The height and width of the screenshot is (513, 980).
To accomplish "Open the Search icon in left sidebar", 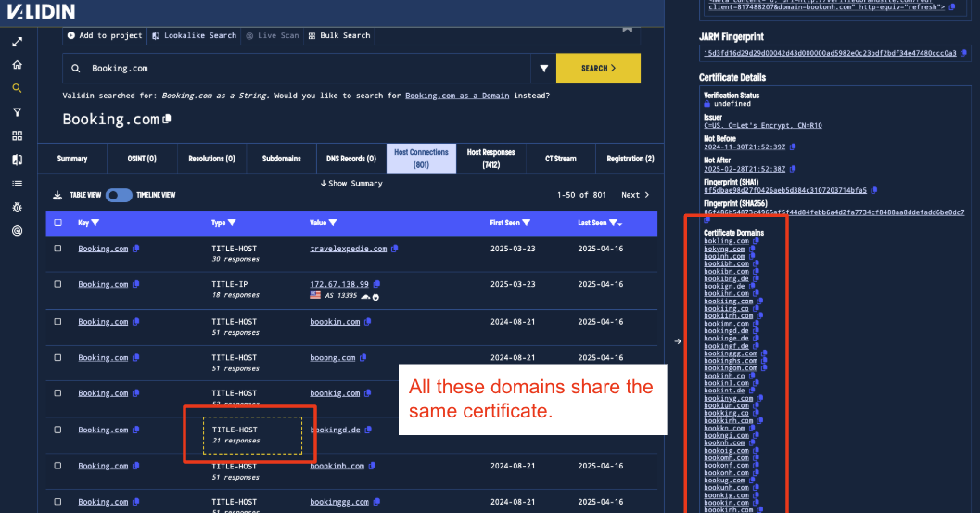I will coord(17,89).
